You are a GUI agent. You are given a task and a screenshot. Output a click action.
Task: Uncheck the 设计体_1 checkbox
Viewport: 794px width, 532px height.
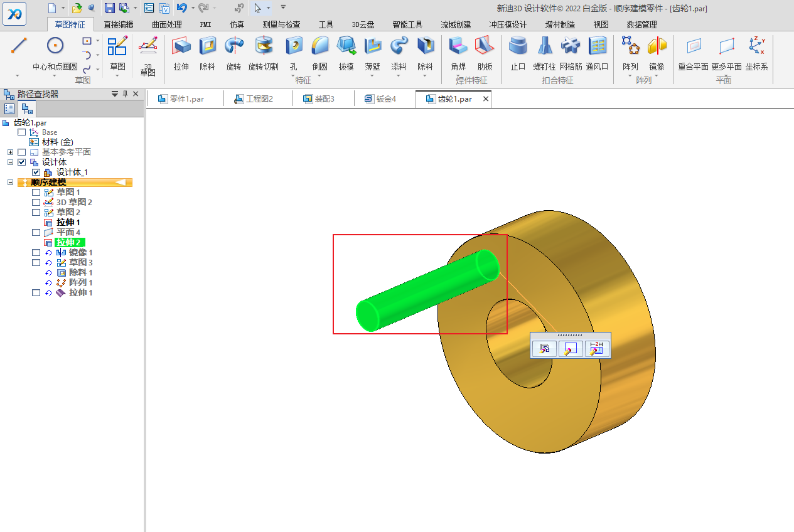click(x=36, y=173)
